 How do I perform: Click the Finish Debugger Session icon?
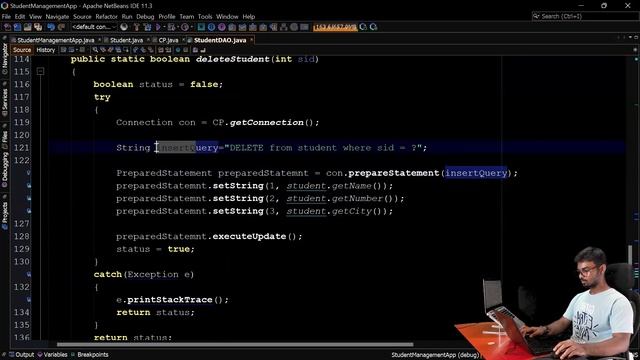(x=201, y=27)
